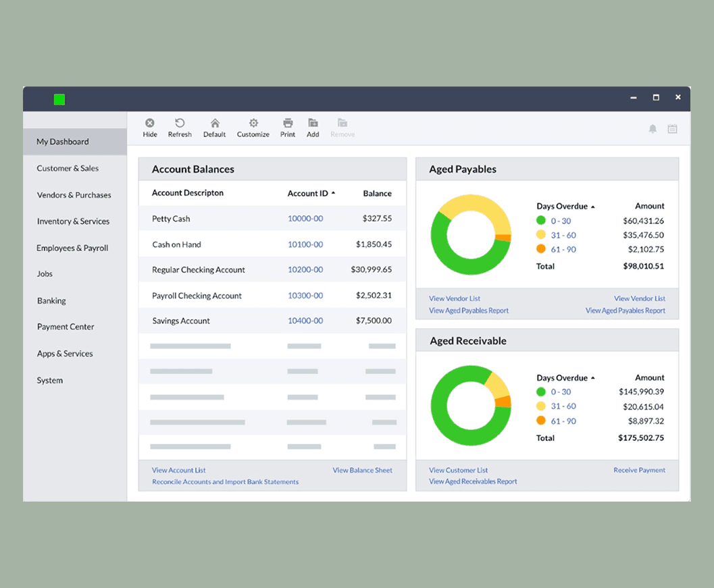Image resolution: width=714 pixels, height=588 pixels.
Task: Restore the Default dashboard layout
Action: [x=214, y=128]
